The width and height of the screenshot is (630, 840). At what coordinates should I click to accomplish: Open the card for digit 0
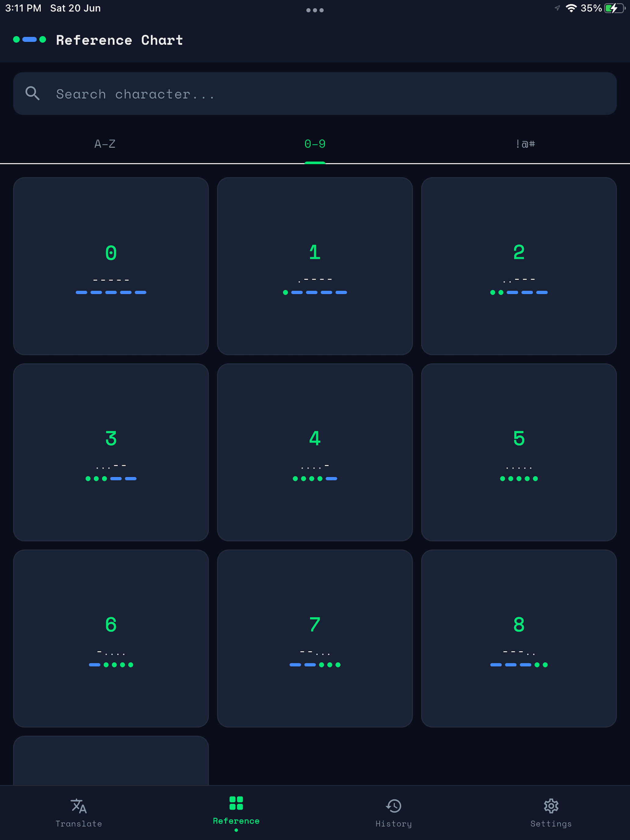(x=111, y=266)
